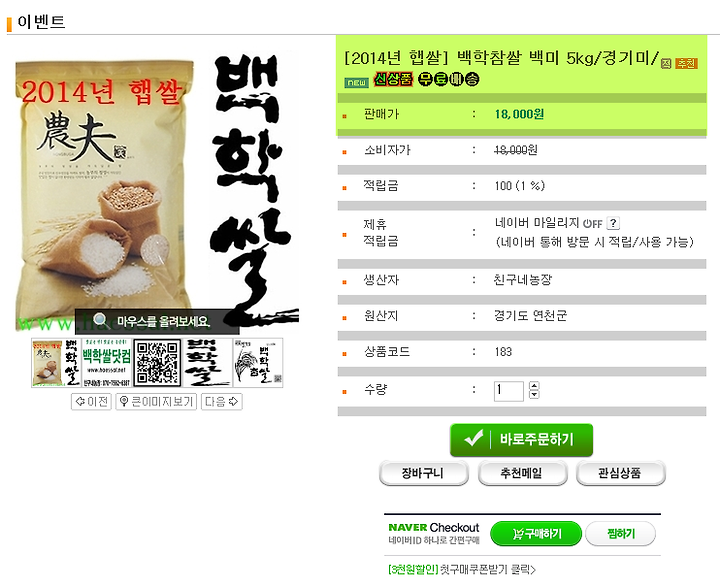The width and height of the screenshot is (720, 587).
Task: Click the green 바로주문하기 order button
Action: click(521, 440)
